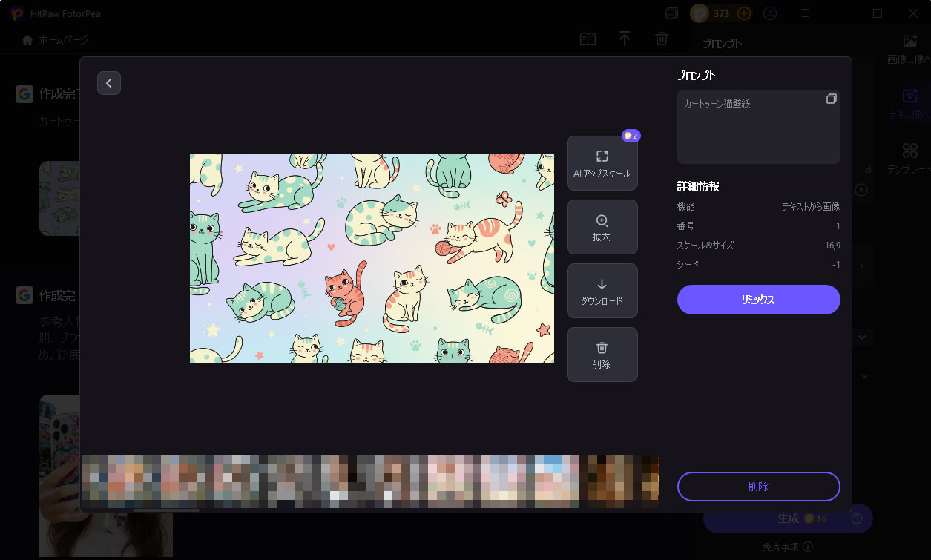Switch to テンプレート templates sidebar tab
The height and width of the screenshot is (560, 931).
point(909,159)
